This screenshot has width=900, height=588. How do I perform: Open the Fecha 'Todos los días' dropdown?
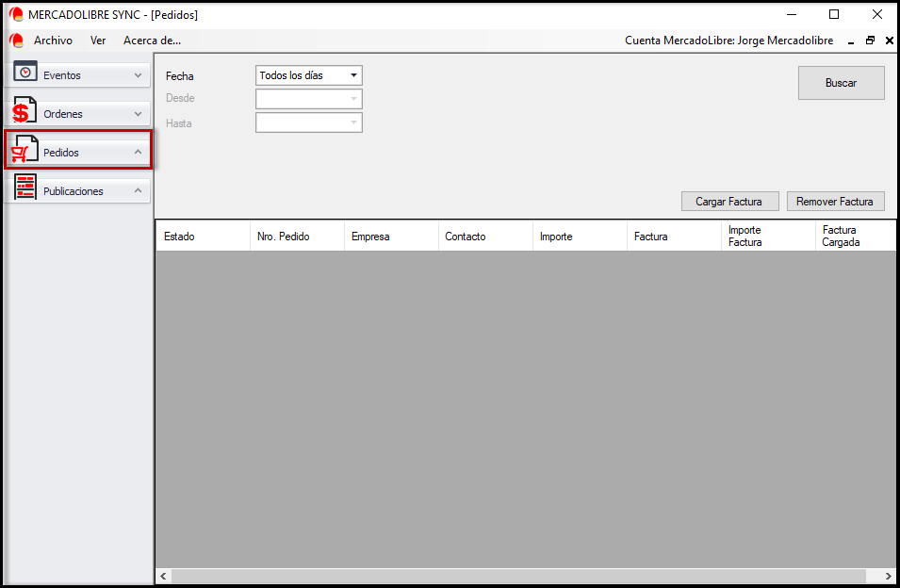pos(309,75)
